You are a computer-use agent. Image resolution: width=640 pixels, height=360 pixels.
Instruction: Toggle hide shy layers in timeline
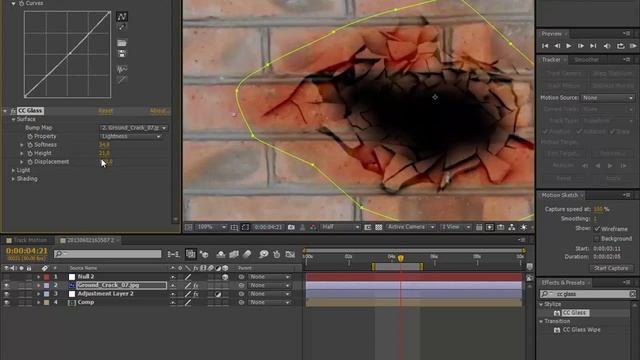click(221, 254)
